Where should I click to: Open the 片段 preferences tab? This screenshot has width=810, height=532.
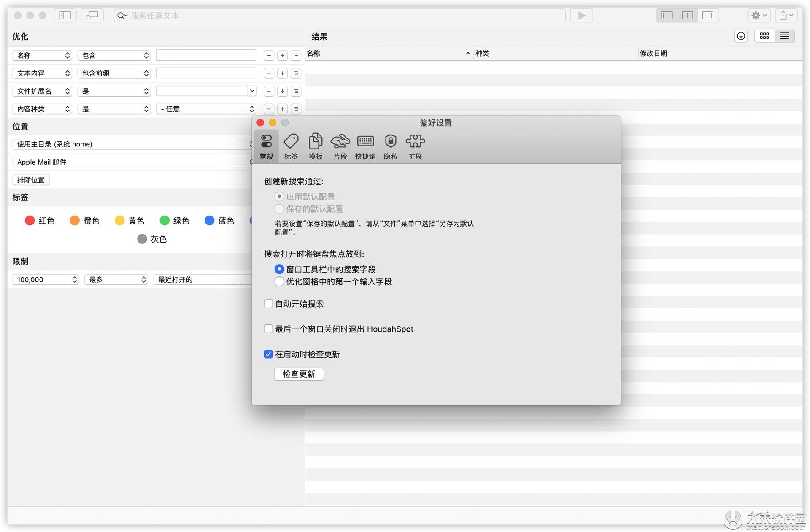point(340,146)
